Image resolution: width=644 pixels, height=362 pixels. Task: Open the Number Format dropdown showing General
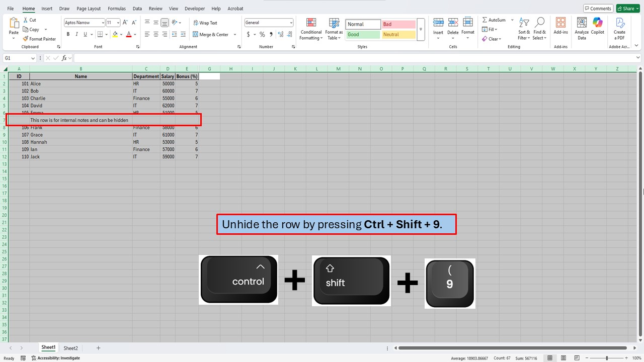click(x=268, y=22)
